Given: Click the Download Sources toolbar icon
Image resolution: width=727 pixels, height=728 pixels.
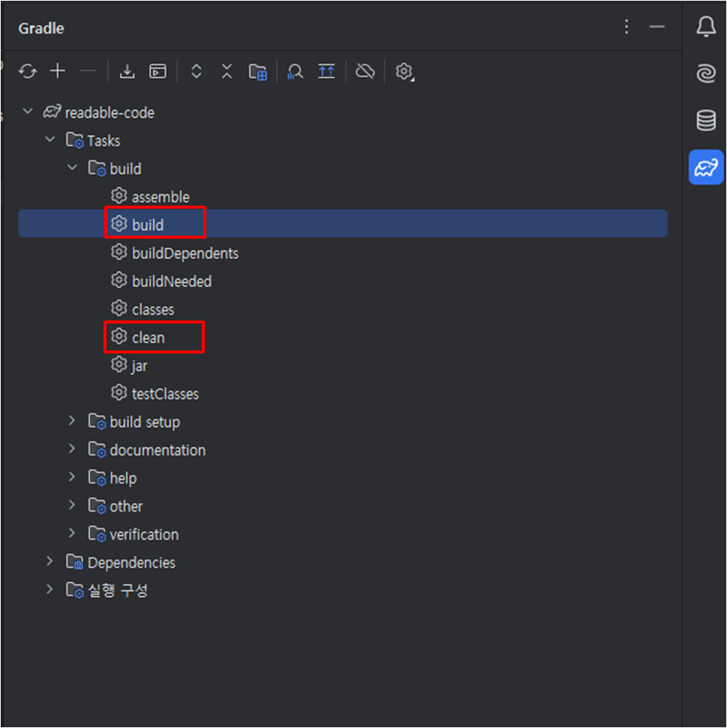Looking at the screenshot, I should pyautogui.click(x=128, y=71).
